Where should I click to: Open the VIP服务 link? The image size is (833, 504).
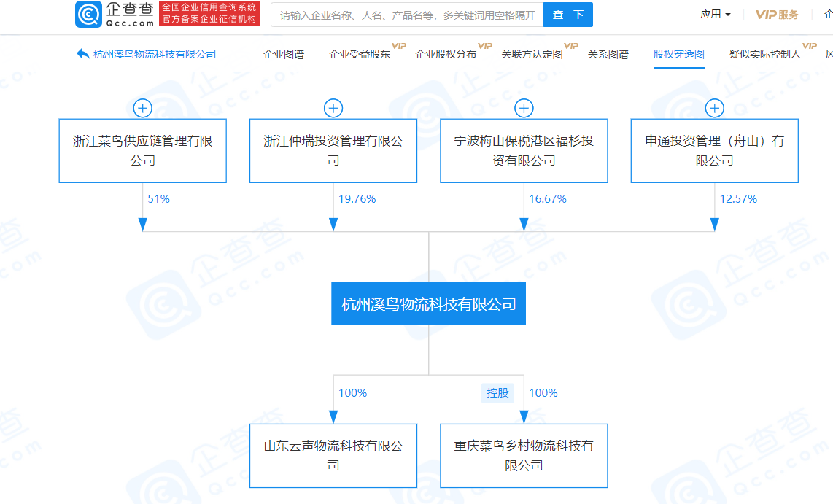[x=777, y=15]
